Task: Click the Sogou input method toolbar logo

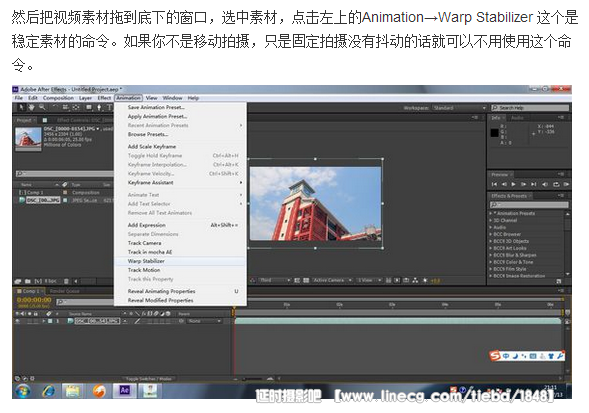Action: coord(495,356)
